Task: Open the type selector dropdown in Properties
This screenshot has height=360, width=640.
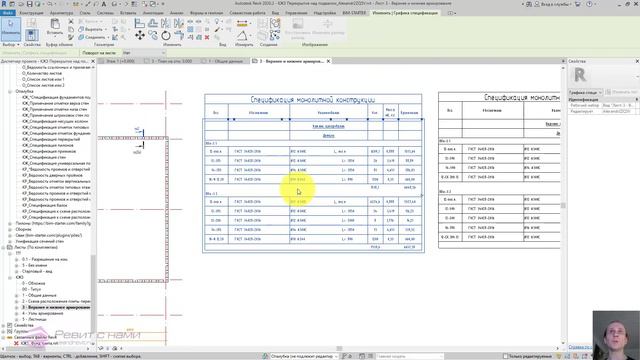Action: 585,93
